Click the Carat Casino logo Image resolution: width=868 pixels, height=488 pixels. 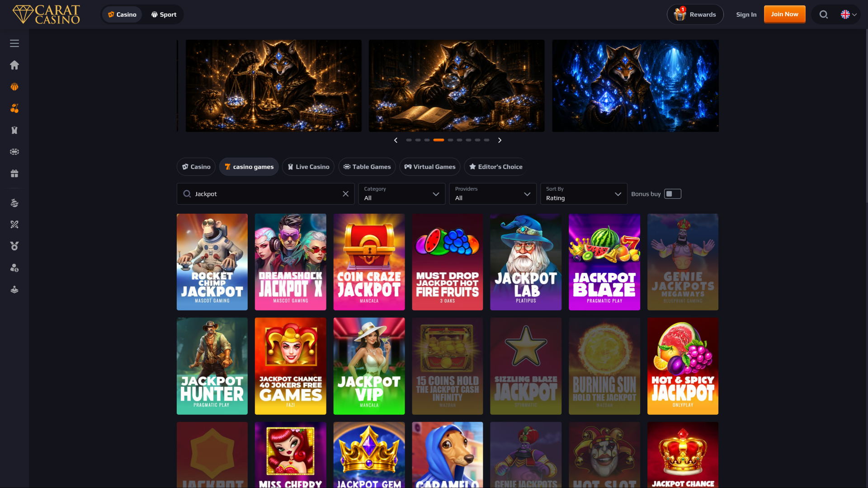point(46,14)
